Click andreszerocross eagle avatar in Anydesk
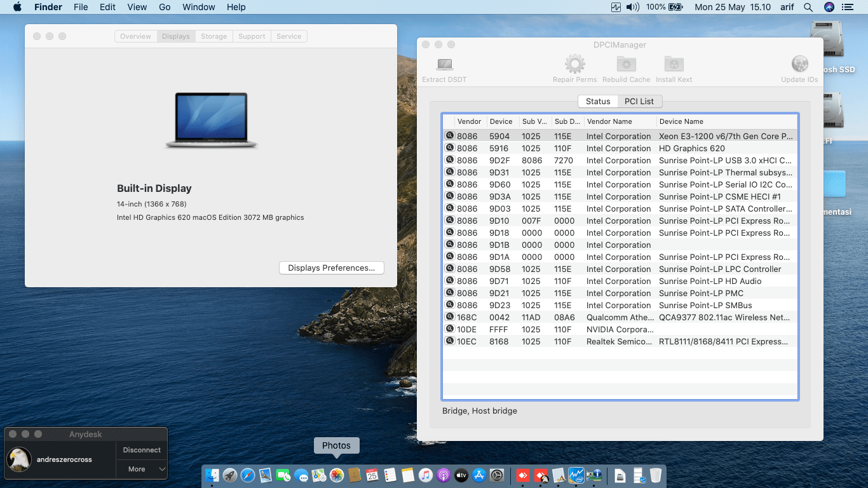Screen dimensions: 868x488 (x=19, y=459)
